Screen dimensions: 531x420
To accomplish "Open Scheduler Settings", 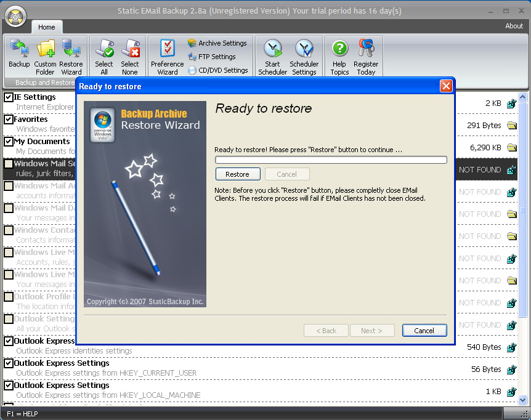I will click(304, 55).
